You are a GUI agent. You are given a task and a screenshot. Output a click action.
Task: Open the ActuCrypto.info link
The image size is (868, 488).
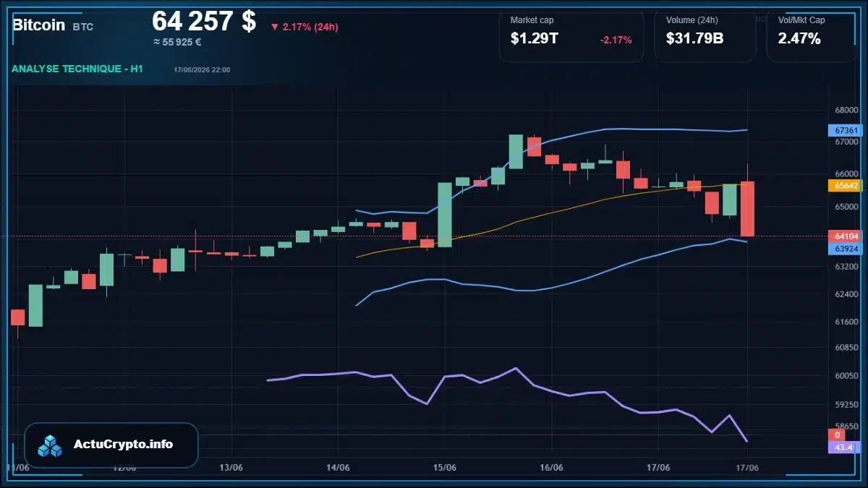[124, 445]
